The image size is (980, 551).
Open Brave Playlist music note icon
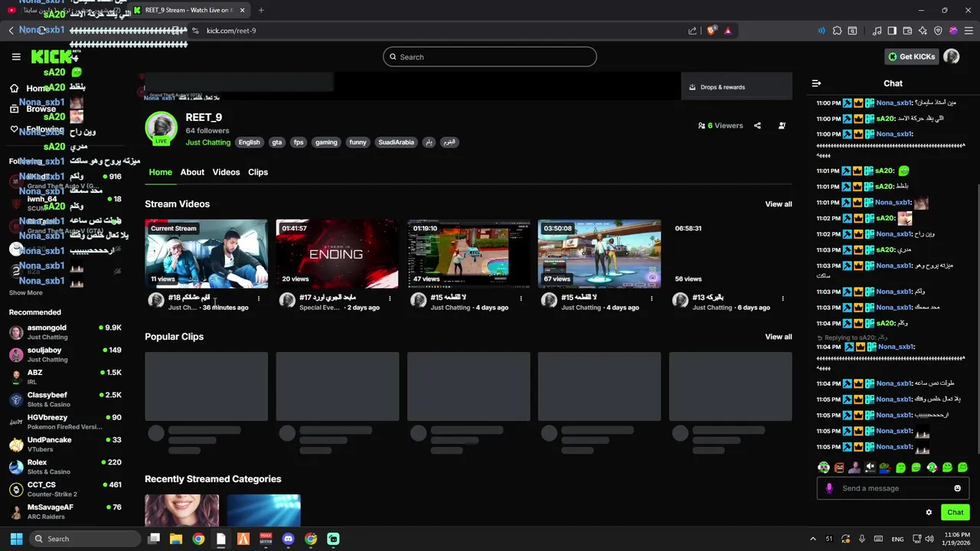[x=877, y=31]
